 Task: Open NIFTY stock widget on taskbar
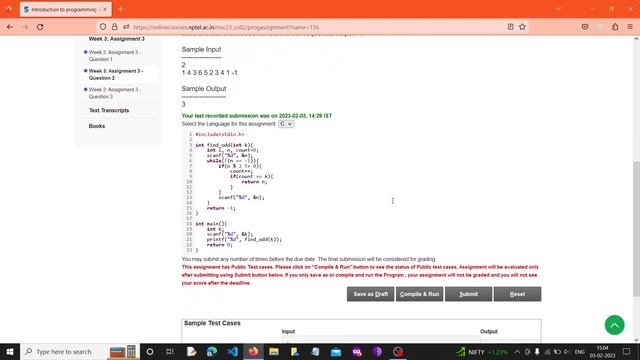(x=482, y=351)
